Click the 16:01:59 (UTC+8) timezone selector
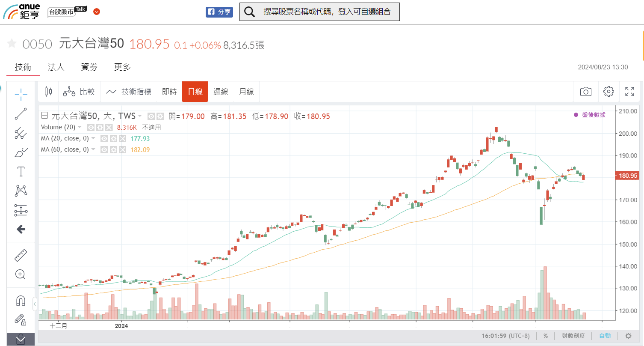Screen dimensions: 644x346 [x=505, y=336]
